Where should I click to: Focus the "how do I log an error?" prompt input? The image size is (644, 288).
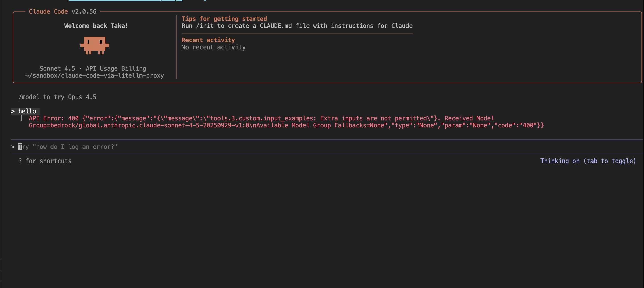75,147
